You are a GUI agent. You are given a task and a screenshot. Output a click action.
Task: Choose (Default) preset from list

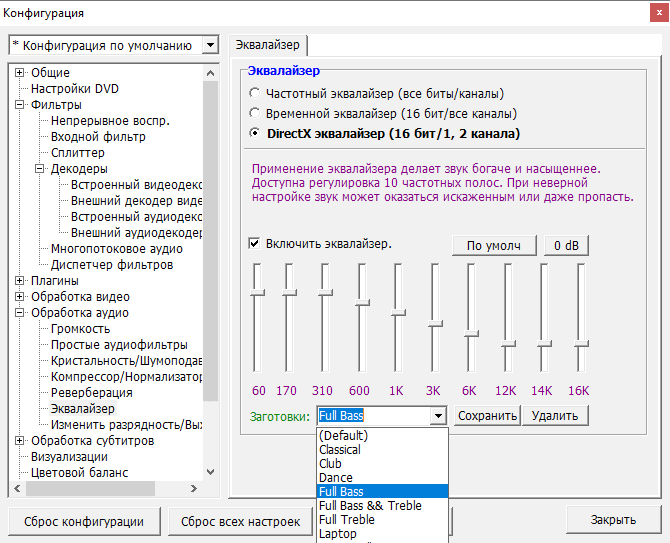[382, 435]
